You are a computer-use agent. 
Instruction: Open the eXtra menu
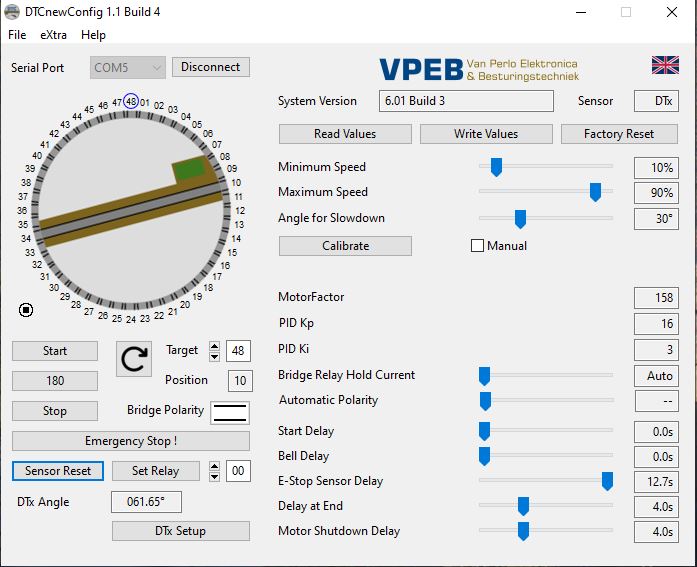point(54,35)
